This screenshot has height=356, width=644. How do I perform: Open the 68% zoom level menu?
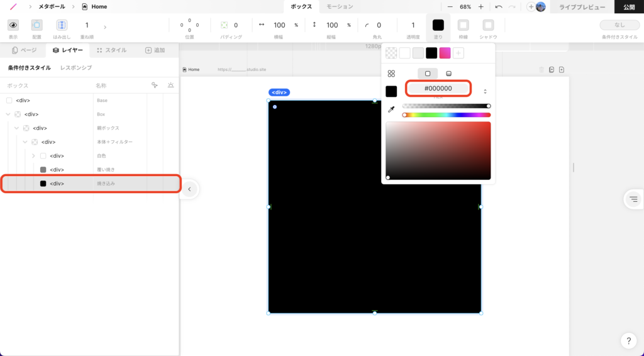465,7
